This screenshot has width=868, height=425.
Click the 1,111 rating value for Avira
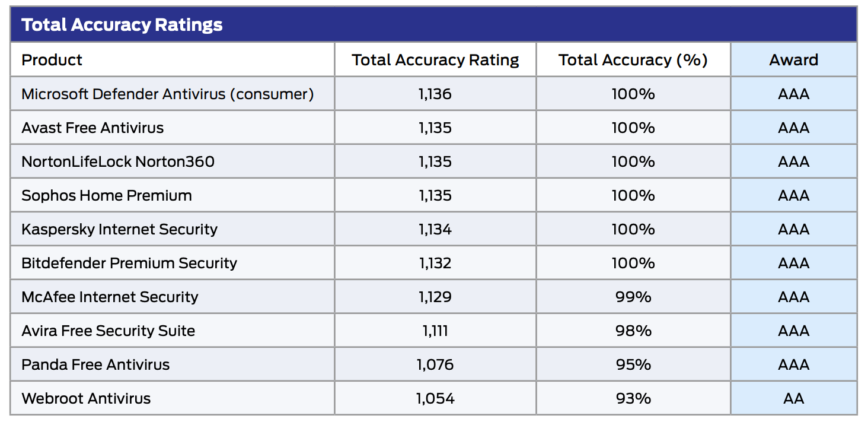pos(435,331)
